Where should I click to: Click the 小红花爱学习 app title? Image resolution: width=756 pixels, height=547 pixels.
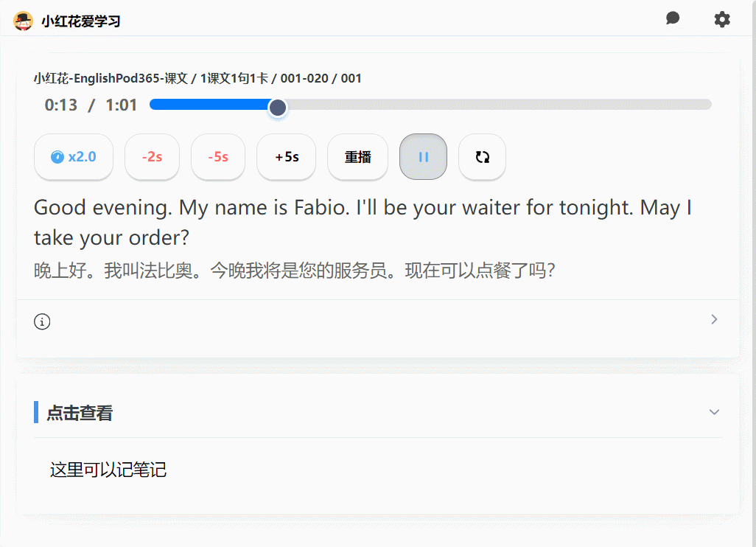81,21
